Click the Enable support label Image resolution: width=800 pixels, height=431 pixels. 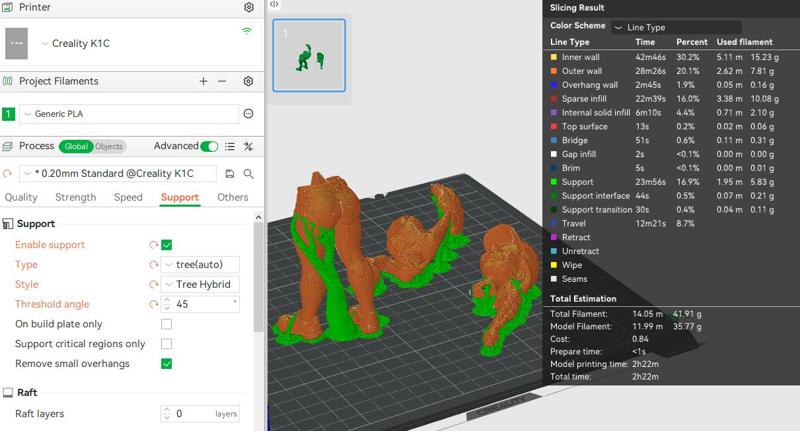coord(50,245)
